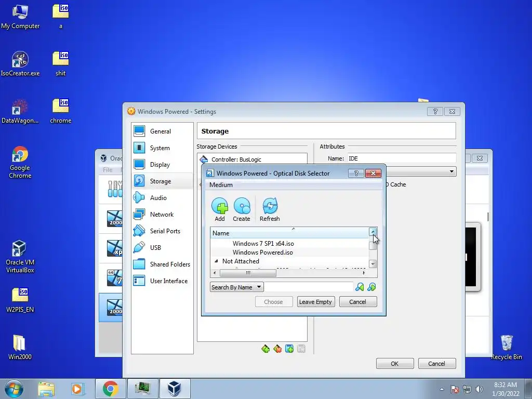Click horizontal scrollbar thumb of medium list
Screen dimensions: 532x399
[248, 273]
